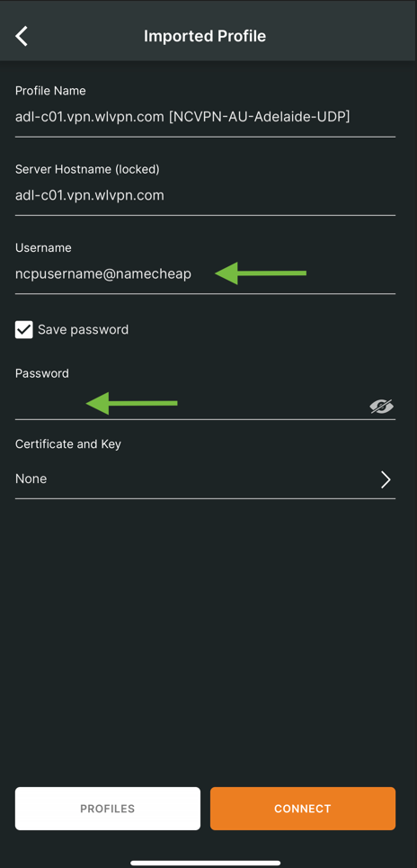The height and width of the screenshot is (868, 417).
Task: Tap the PROFILES button
Action: tap(107, 809)
